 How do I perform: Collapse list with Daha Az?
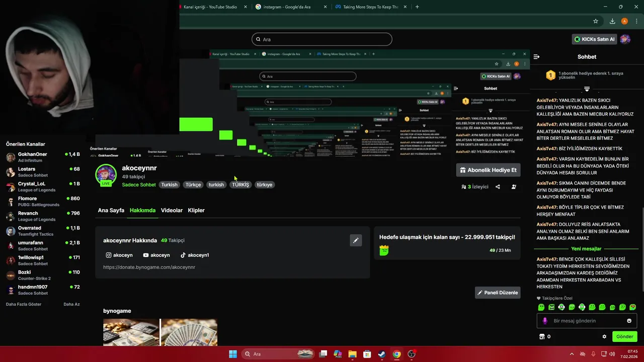71,304
